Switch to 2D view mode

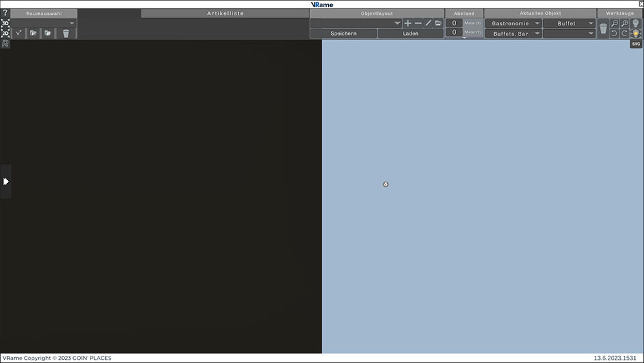(5, 33)
